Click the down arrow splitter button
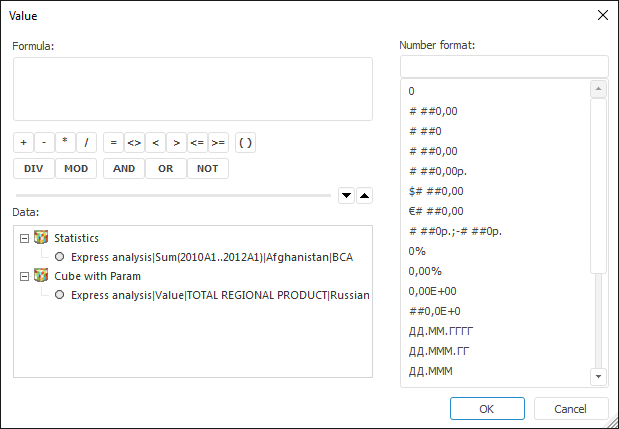Viewport: 619px width, 429px height. click(x=347, y=195)
